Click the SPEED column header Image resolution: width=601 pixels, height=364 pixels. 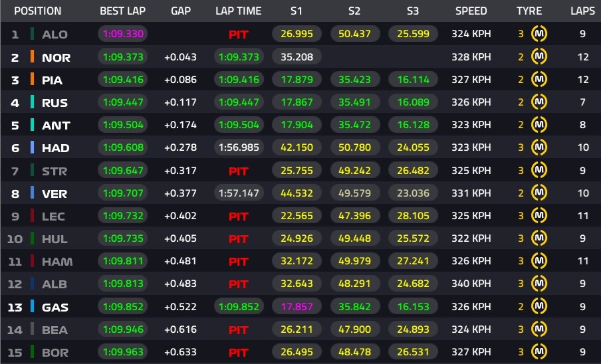pos(471,11)
